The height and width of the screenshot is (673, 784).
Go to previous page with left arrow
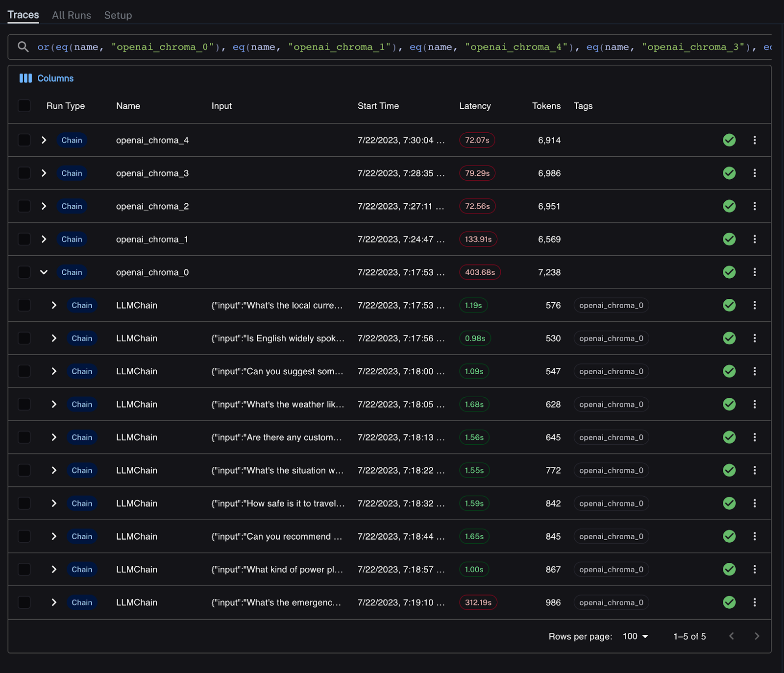(x=732, y=636)
